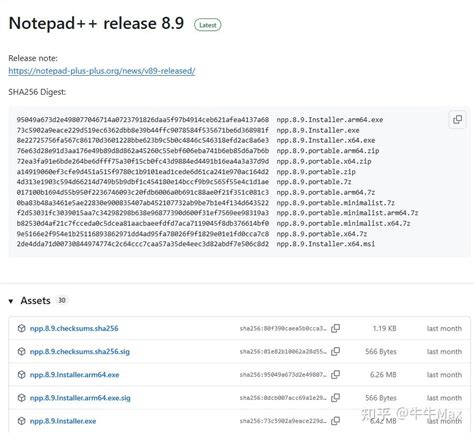Click 'last month' in npp.8.9.Installer.arm64.exe row
Screen dimensions: 474x433
[x=444, y=375]
